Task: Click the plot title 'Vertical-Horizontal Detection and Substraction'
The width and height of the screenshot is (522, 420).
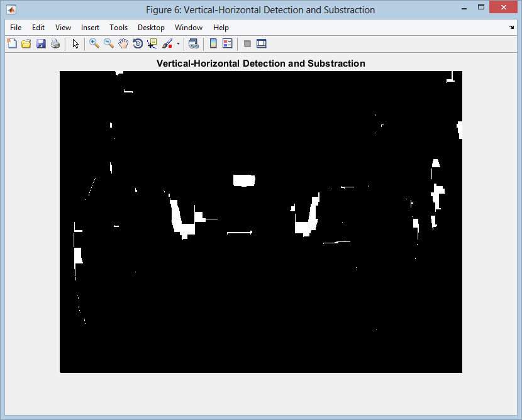Action: click(x=260, y=64)
